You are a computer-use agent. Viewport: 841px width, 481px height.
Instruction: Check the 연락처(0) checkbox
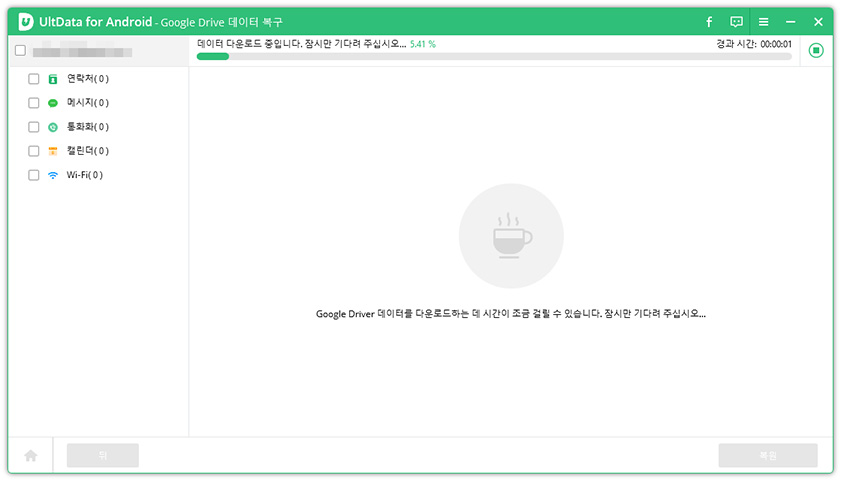(x=34, y=79)
